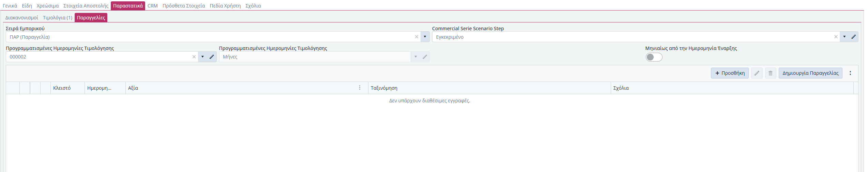Open the Στοιχεία Αποστολής tab
This screenshot has height=172, width=868.
(86, 6)
